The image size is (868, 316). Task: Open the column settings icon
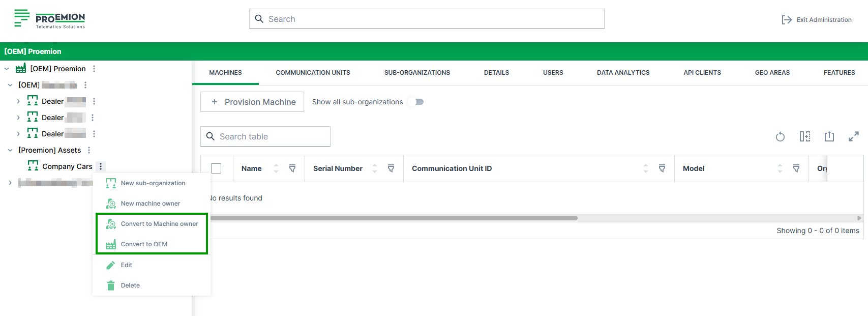[804, 136]
